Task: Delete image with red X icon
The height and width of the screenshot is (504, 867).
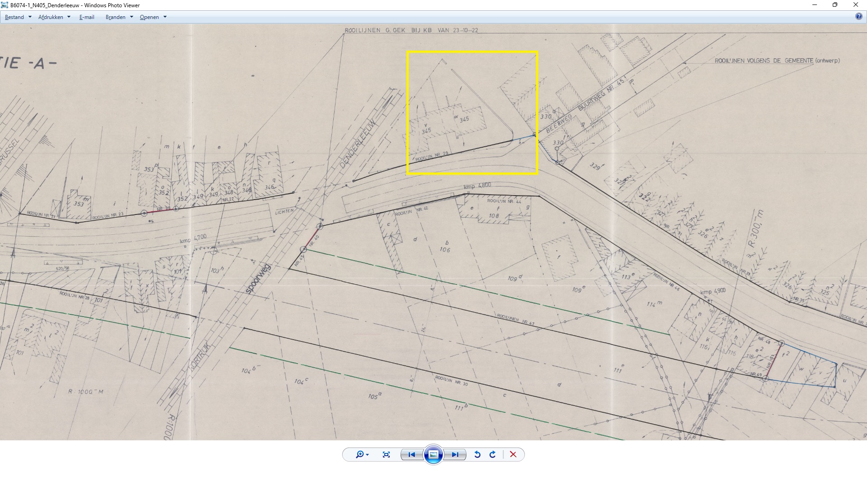Action: [x=513, y=454]
